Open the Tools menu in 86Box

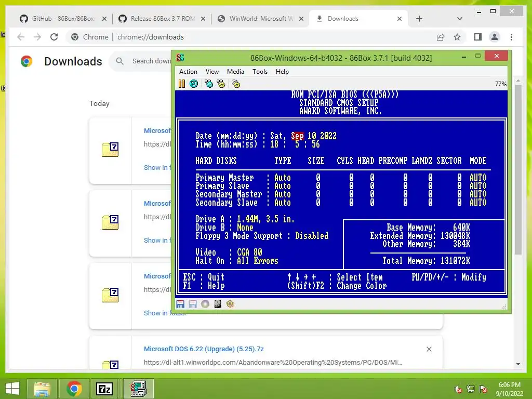point(260,72)
